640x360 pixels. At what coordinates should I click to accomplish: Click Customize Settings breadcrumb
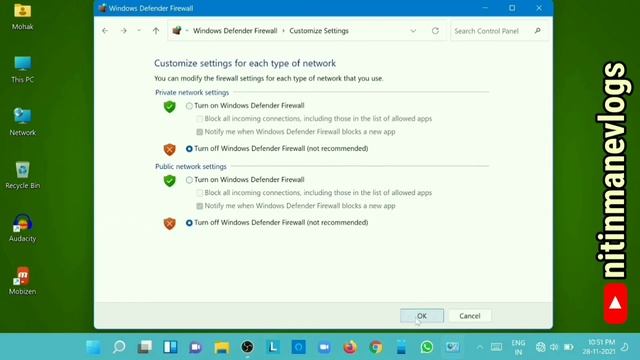click(319, 31)
